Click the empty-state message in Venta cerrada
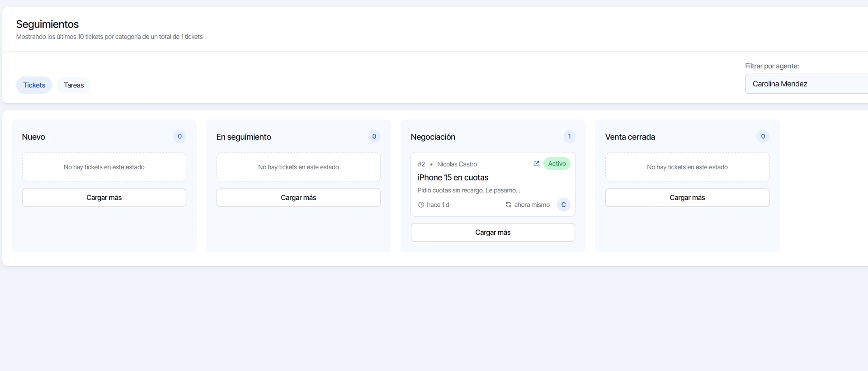 (687, 167)
